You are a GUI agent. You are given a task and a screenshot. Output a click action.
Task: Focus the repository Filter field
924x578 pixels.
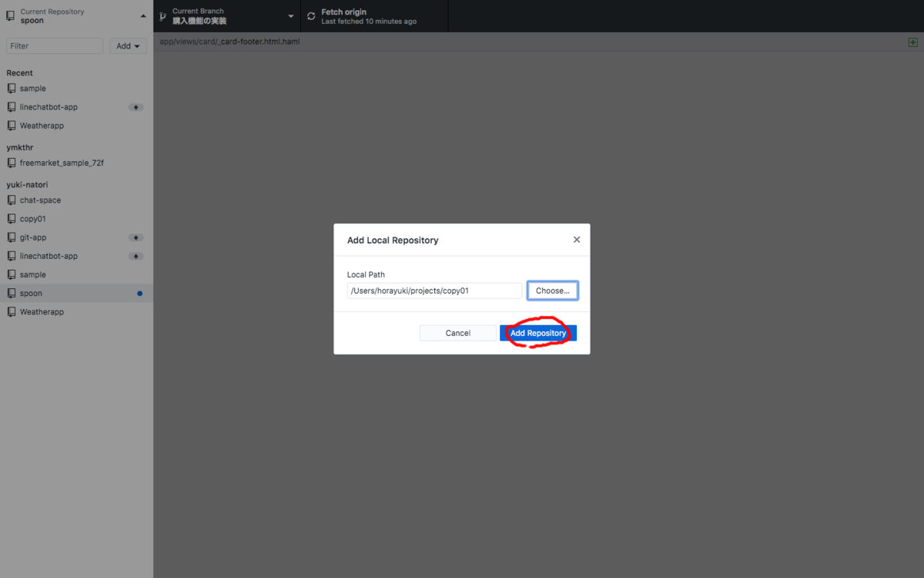(x=55, y=46)
